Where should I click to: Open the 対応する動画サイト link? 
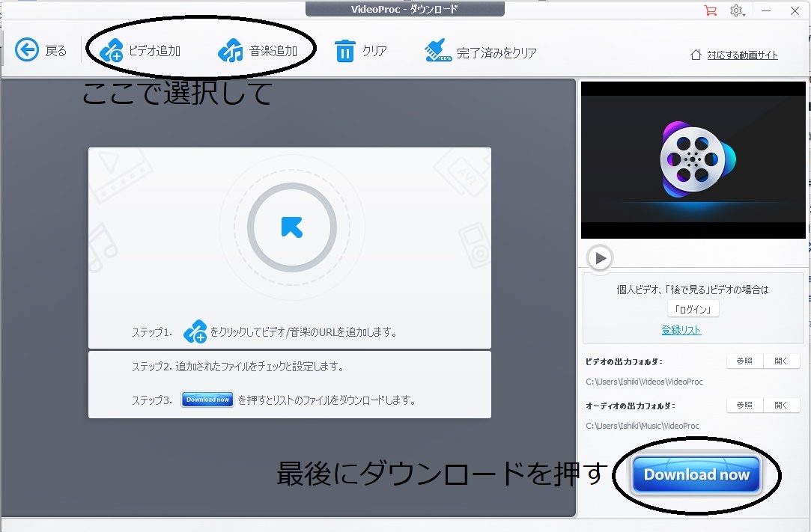742,55
